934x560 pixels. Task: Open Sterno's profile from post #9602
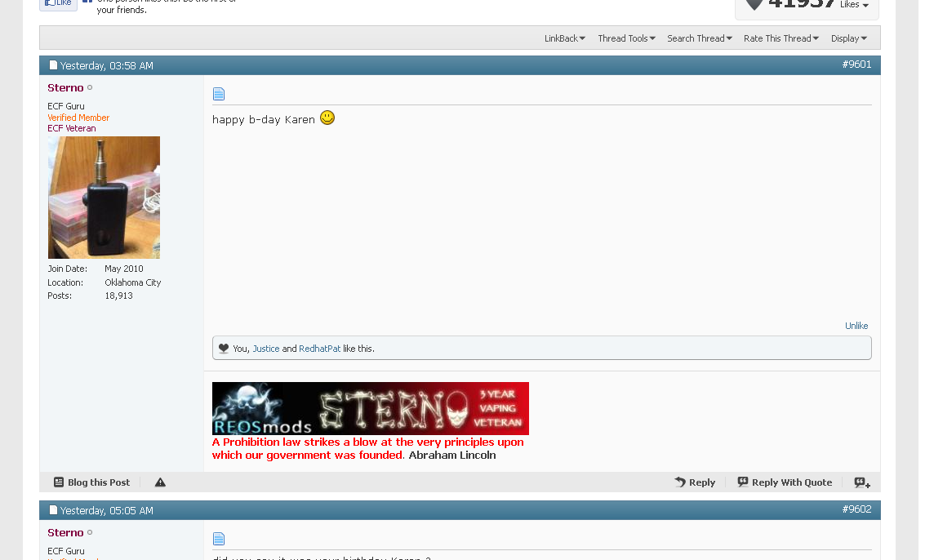point(65,532)
